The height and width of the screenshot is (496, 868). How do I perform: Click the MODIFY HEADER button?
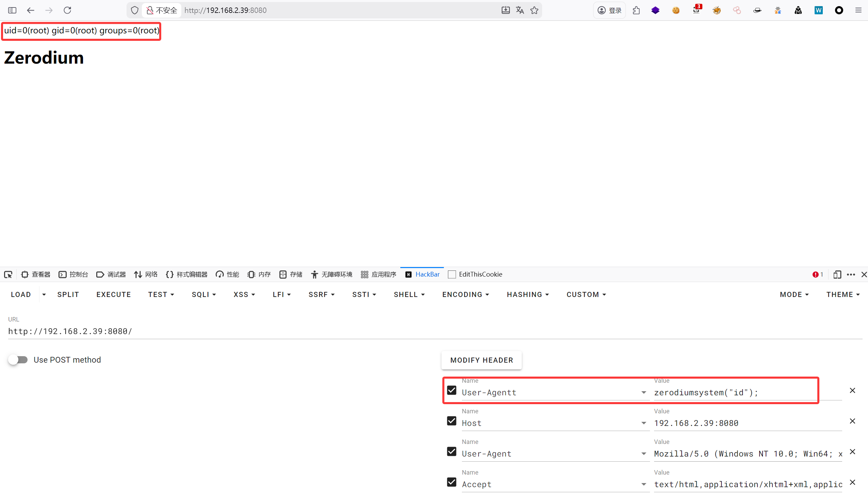click(x=482, y=360)
